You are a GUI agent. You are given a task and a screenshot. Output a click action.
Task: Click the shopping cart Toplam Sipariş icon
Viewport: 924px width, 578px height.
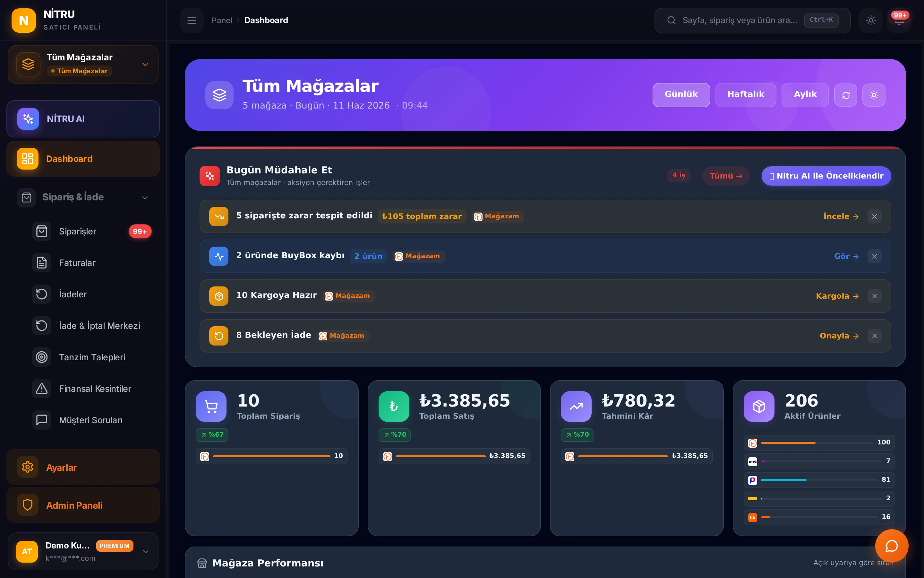pyautogui.click(x=211, y=406)
